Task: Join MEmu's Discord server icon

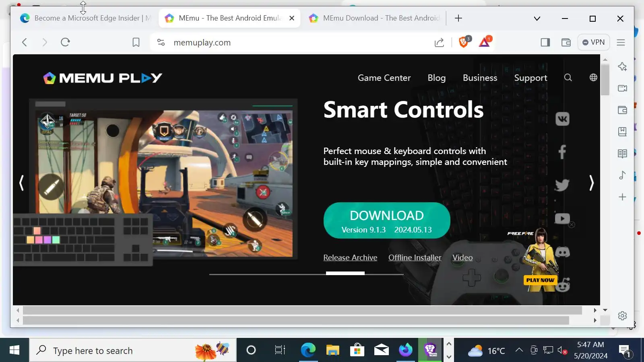Action: (x=562, y=252)
